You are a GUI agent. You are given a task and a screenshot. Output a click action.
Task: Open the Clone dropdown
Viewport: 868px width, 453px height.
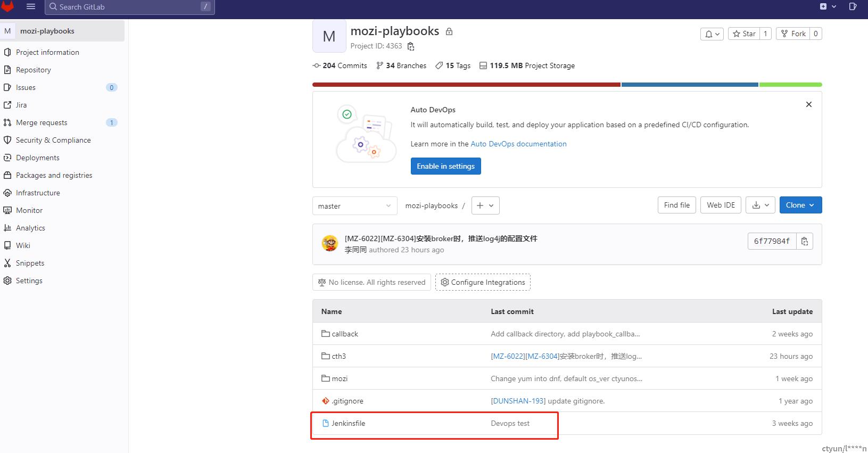800,205
